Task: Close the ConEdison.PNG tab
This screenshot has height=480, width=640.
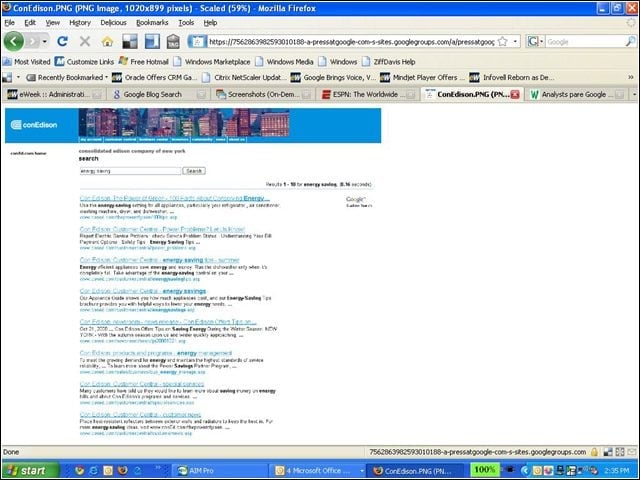Action: click(515, 95)
